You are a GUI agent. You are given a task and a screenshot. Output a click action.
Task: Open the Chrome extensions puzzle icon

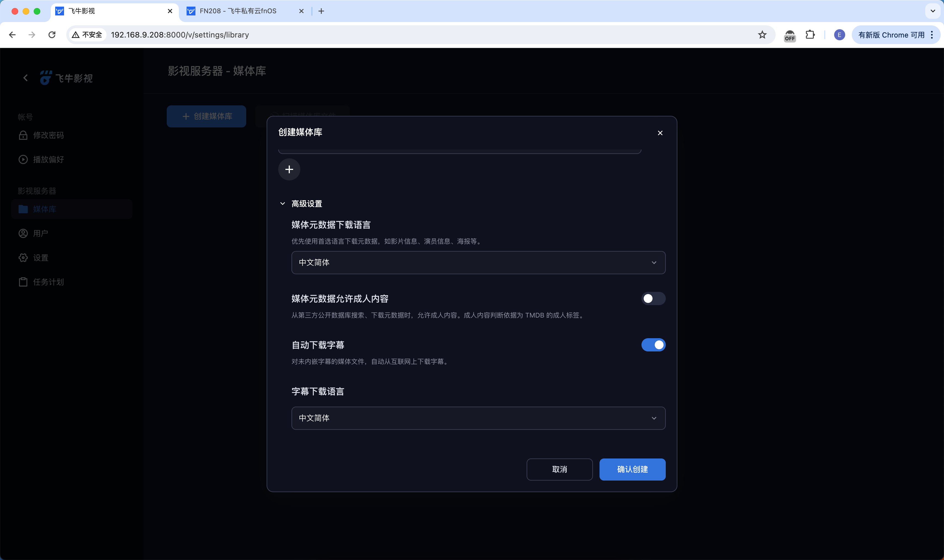(810, 35)
